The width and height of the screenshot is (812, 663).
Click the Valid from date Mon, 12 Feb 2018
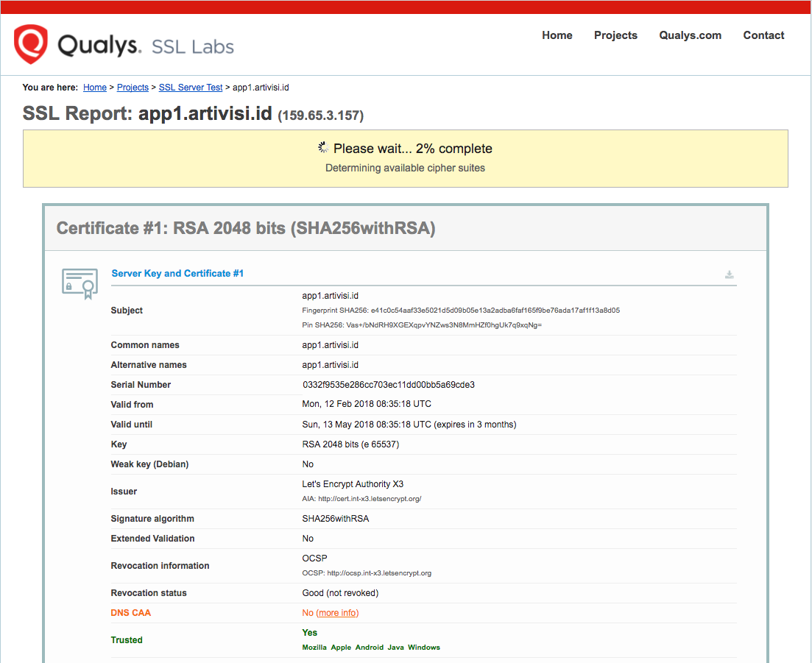pyautogui.click(x=367, y=404)
